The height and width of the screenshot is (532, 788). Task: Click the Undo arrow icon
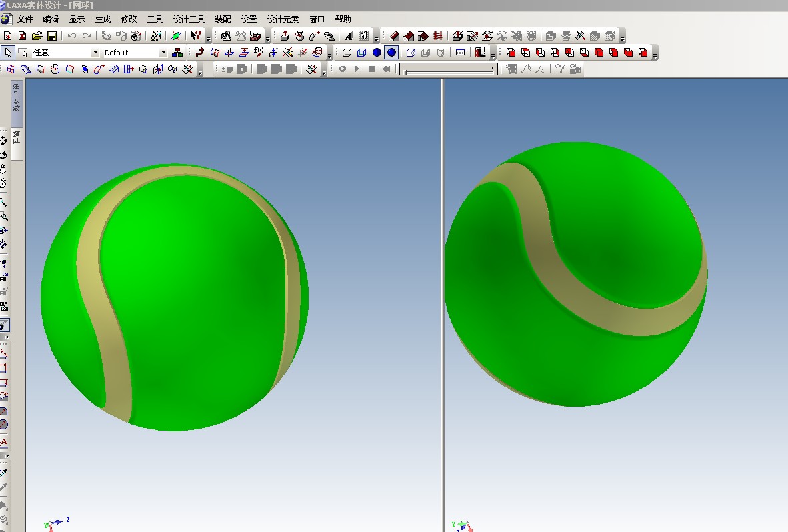click(x=72, y=36)
